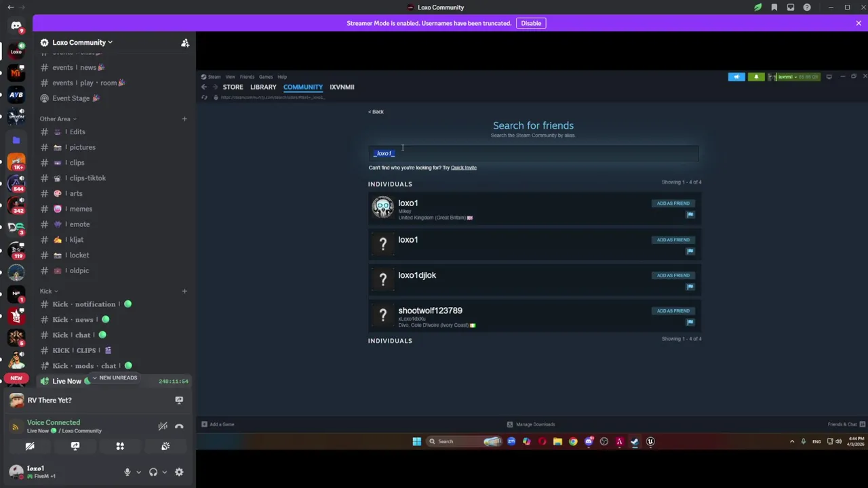Open microphone input options arrow
Screen dimensions: 868x488
coord(138,472)
